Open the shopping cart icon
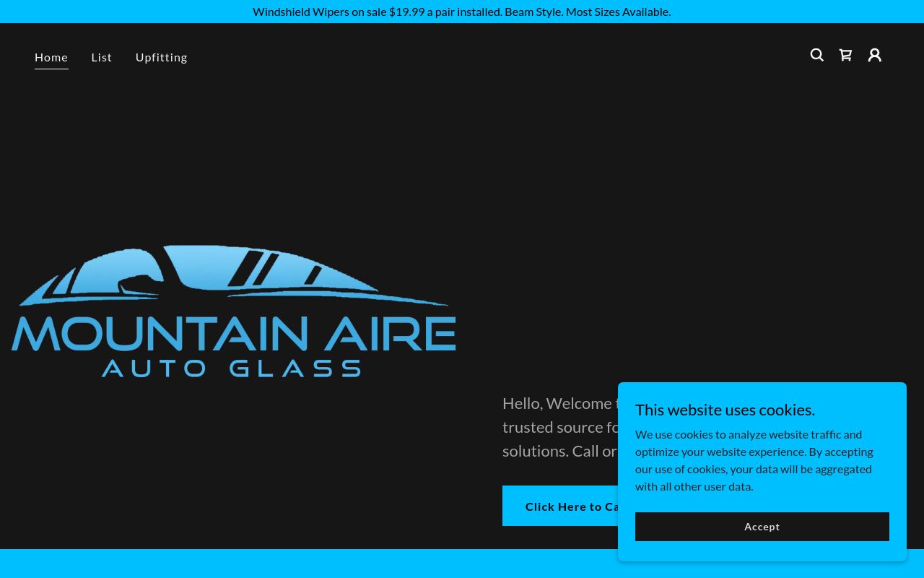The image size is (924, 578). (x=845, y=55)
